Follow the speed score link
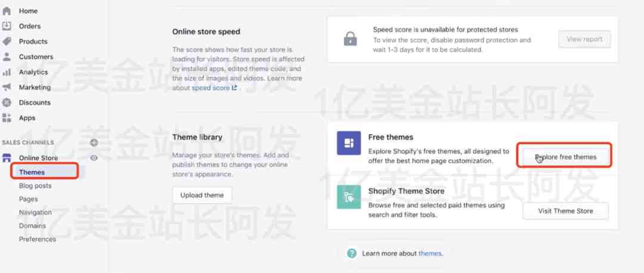 [210, 88]
